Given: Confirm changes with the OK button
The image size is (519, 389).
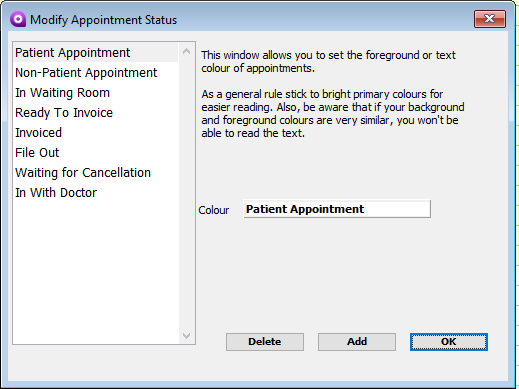Looking at the screenshot, I should [449, 342].
